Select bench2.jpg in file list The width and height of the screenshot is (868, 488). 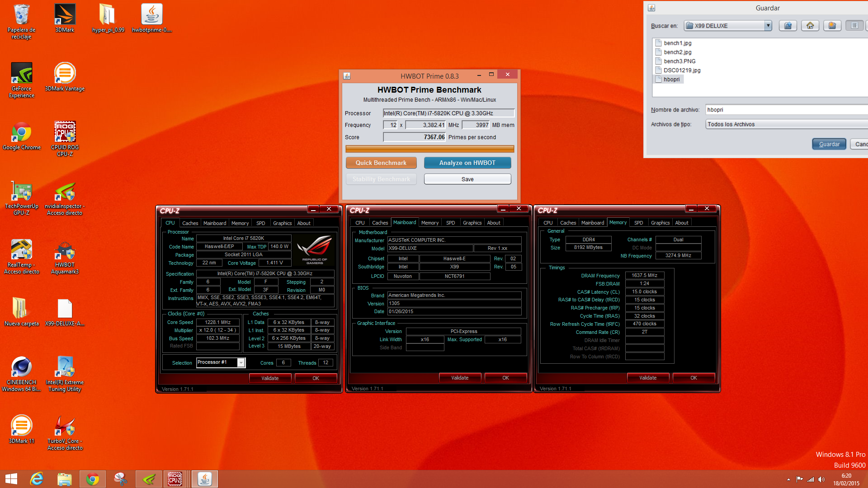tap(673, 52)
